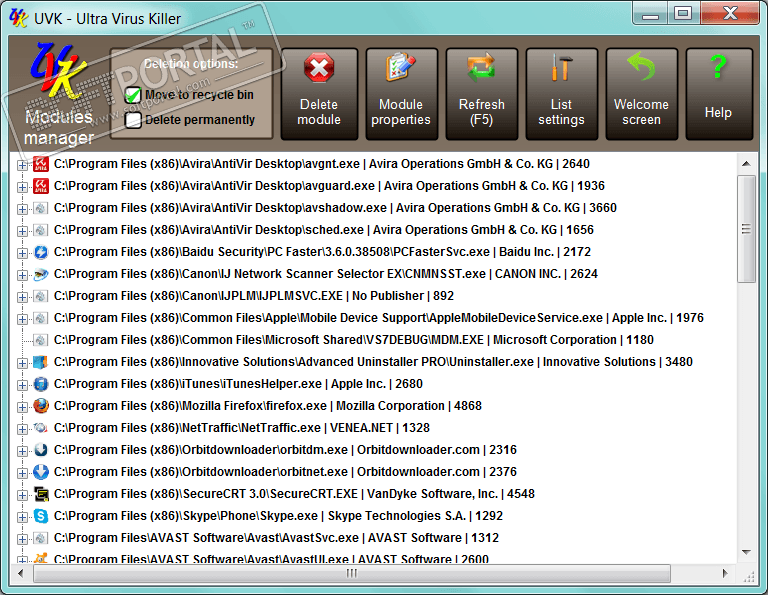Return to the Welcome screen
768x595 pixels.
coord(641,94)
